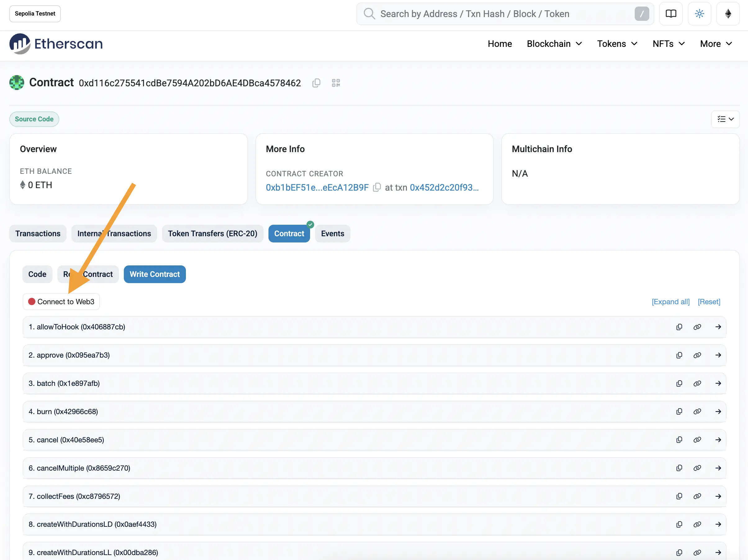748x560 pixels.
Task: Click the copy icon next to contract address
Action: click(316, 82)
